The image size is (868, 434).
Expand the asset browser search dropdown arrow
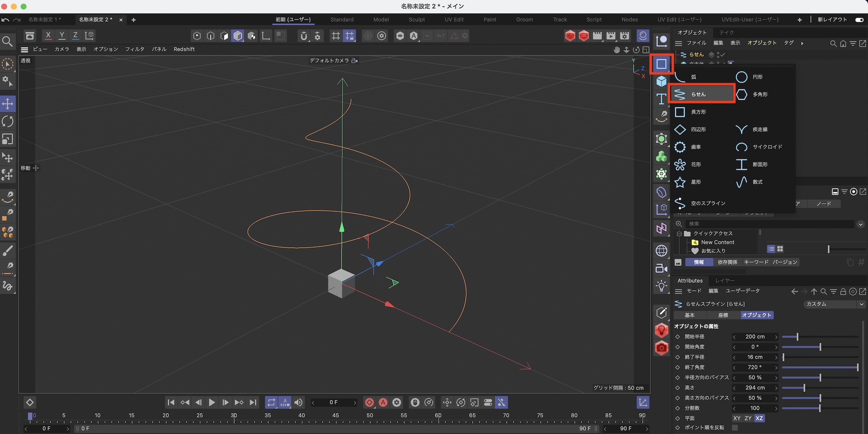point(860,224)
